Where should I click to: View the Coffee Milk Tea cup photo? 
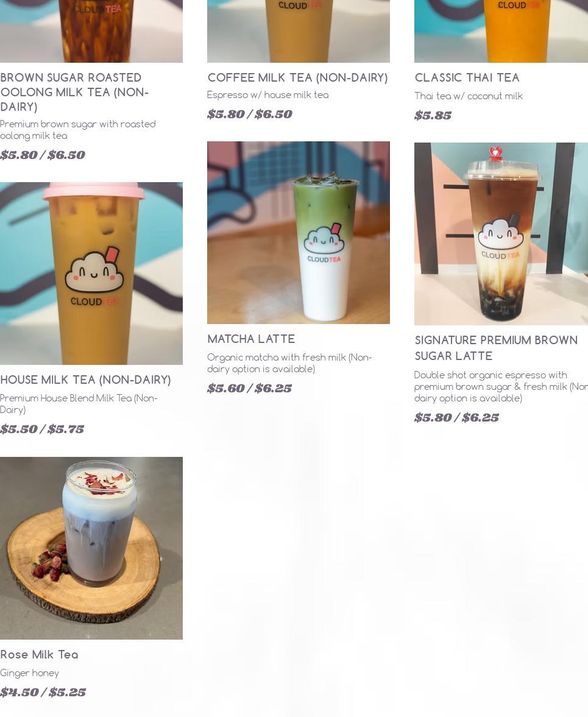298,31
